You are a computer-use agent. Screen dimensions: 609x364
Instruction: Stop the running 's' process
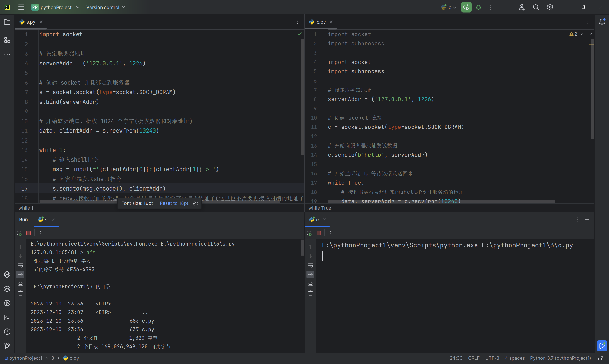29,233
